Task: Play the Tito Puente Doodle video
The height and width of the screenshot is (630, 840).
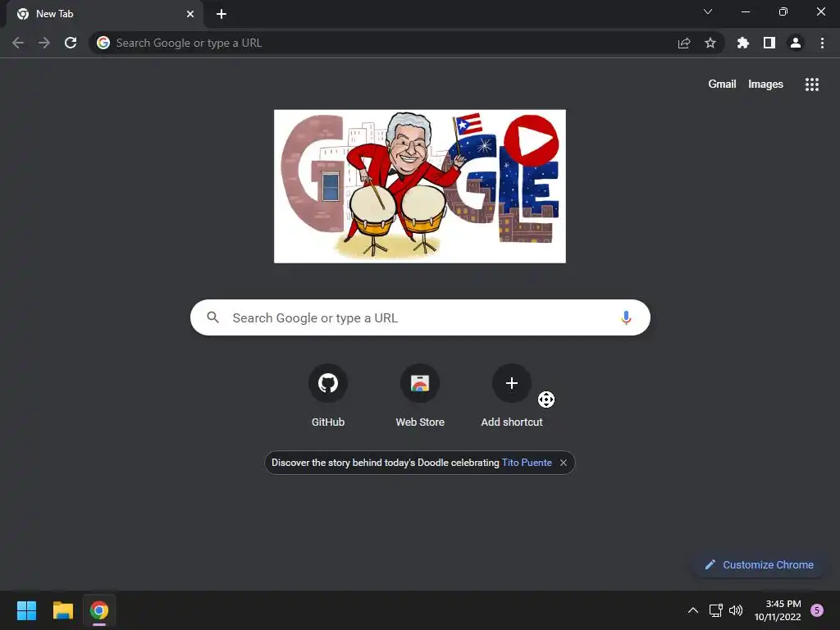Action: (x=532, y=141)
